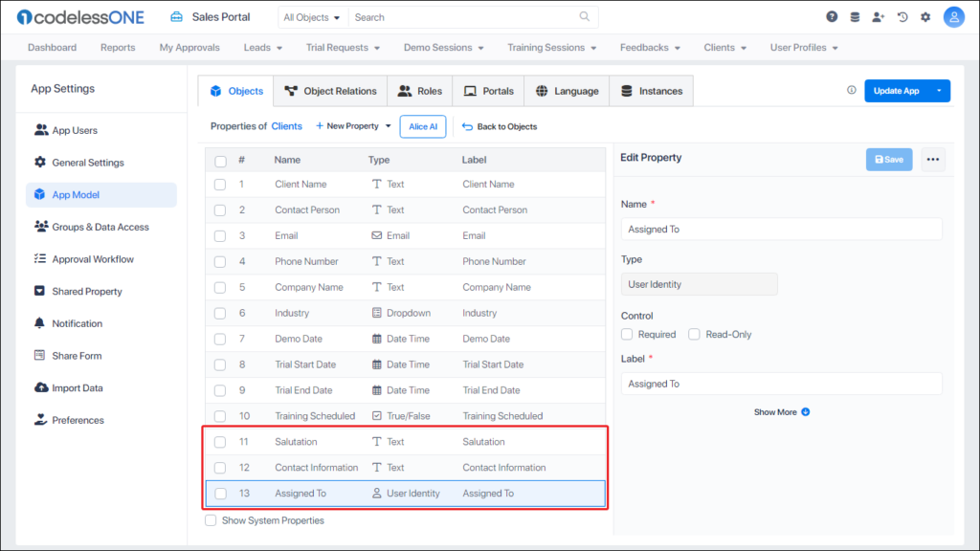
Task: Click the codelessONE logo
Action: point(81,17)
